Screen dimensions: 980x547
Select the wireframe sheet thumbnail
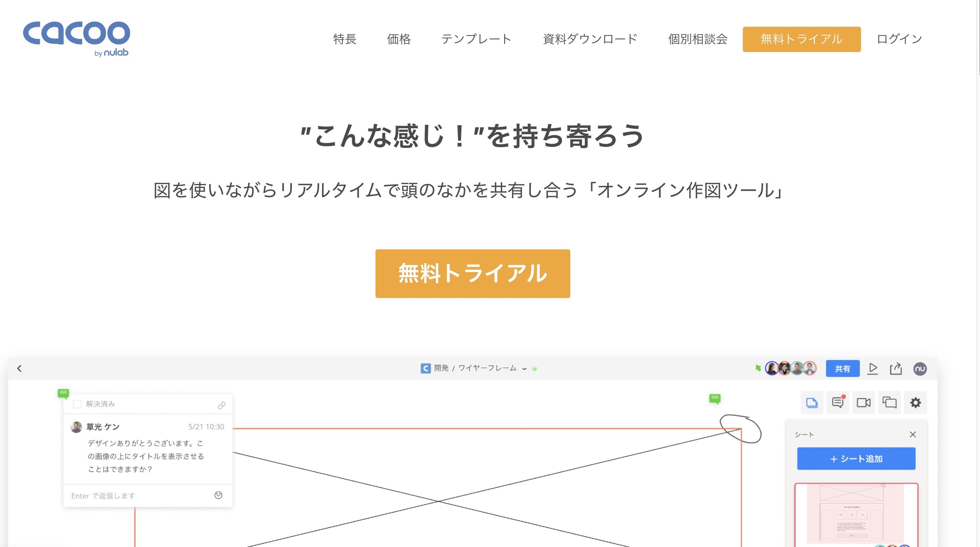pyautogui.click(x=856, y=514)
